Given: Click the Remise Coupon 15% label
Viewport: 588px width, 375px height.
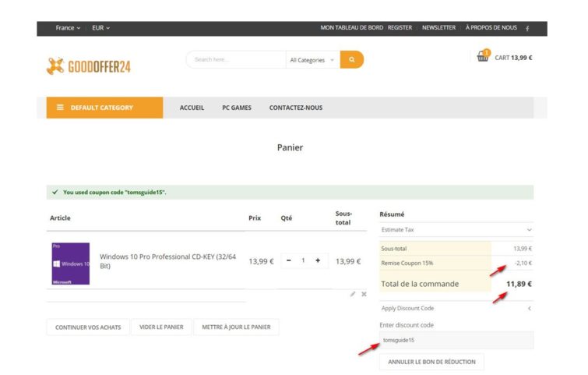Looking at the screenshot, I should (407, 264).
